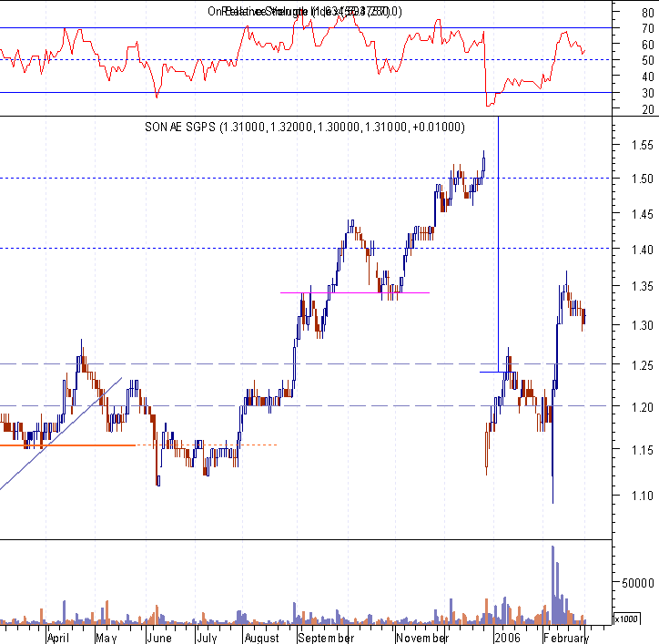Click the tallest February volume bar

point(553,585)
